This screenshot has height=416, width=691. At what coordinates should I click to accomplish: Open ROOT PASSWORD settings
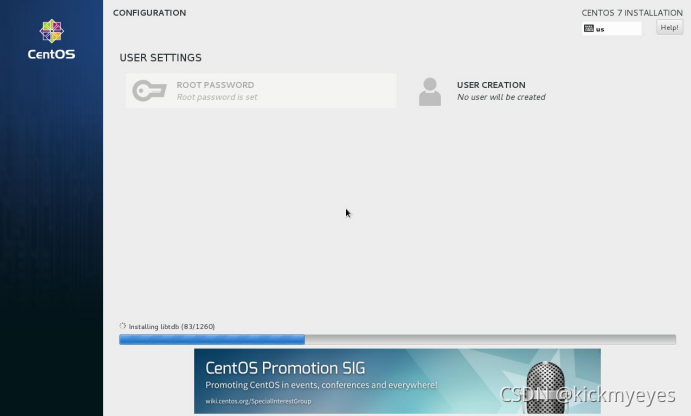click(261, 91)
